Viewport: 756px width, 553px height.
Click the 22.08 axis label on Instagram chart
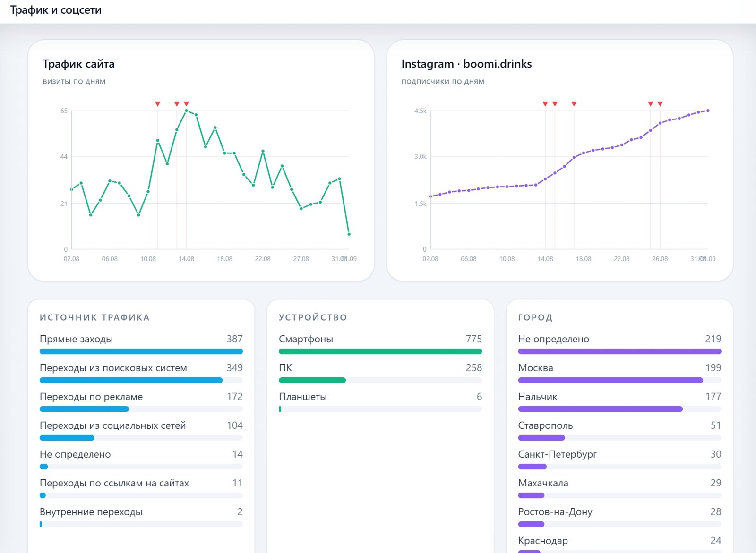pos(622,259)
